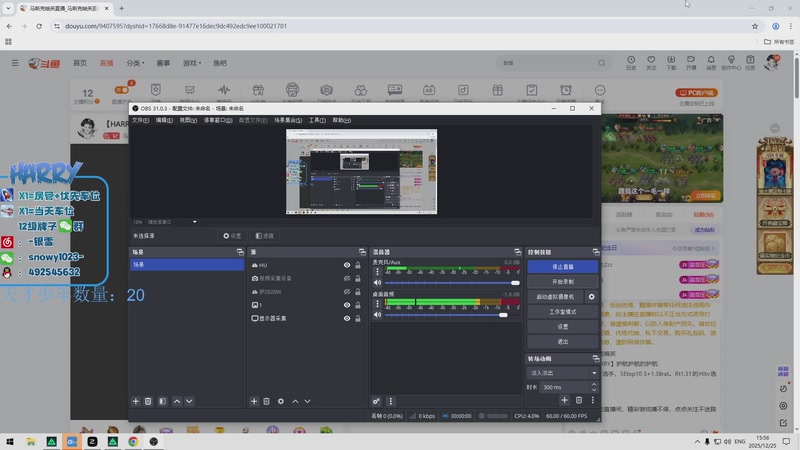Expand the preview scaling dropdown arrow

coord(195,222)
